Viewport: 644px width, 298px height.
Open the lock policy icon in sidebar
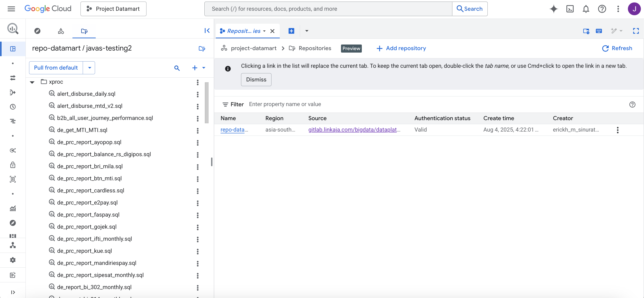pyautogui.click(x=13, y=165)
